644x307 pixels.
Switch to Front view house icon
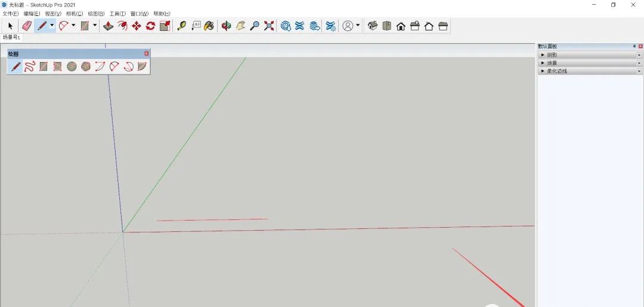(x=401, y=27)
